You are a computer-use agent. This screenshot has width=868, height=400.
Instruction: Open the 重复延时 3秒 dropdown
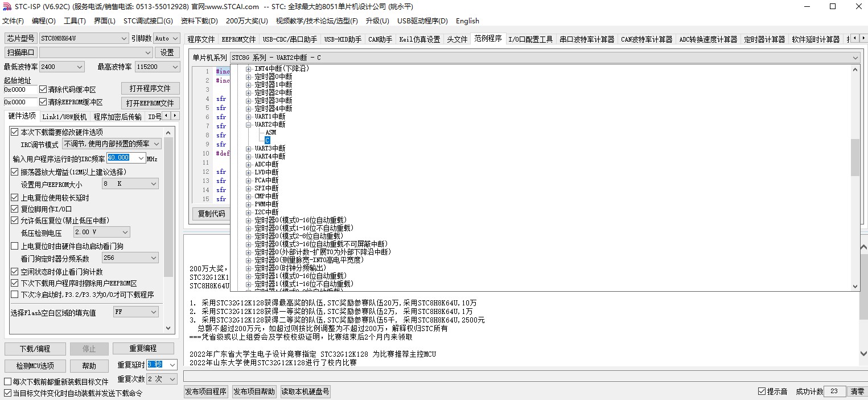pyautogui.click(x=162, y=365)
